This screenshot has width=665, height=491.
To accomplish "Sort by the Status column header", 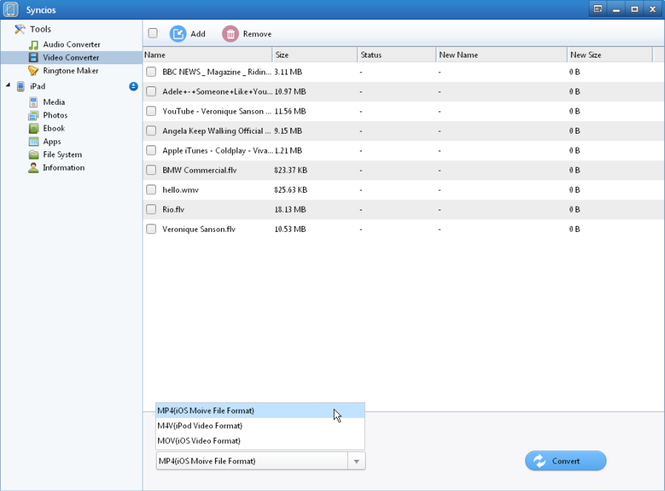I will pos(397,55).
